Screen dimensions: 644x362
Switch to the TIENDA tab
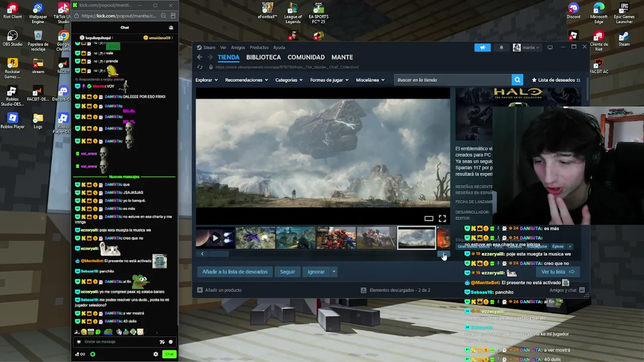pyautogui.click(x=228, y=57)
